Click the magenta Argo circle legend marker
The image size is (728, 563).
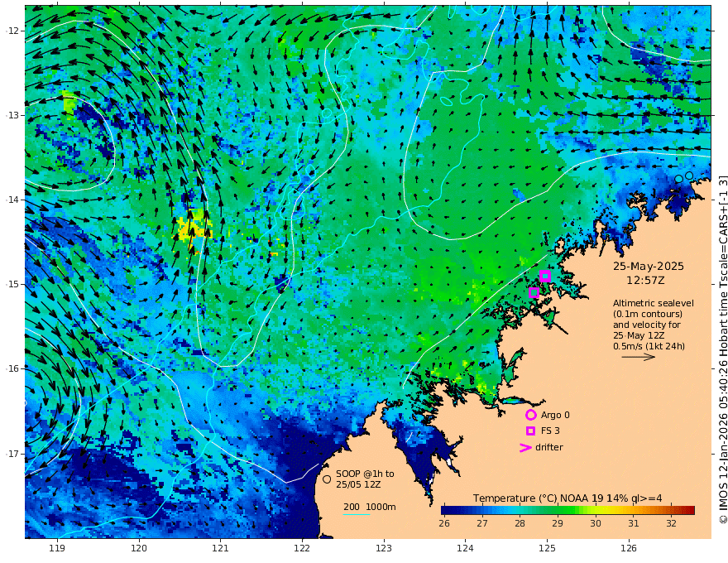[x=530, y=415]
